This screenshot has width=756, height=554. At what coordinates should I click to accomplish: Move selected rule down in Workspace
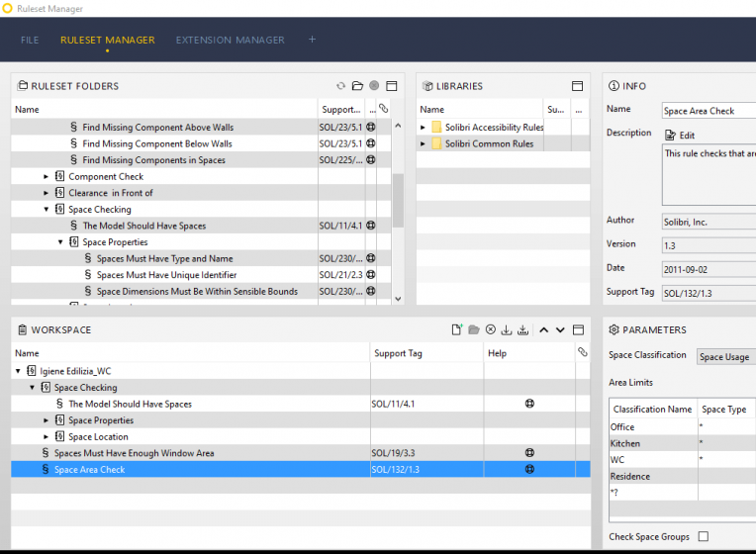[x=560, y=329]
